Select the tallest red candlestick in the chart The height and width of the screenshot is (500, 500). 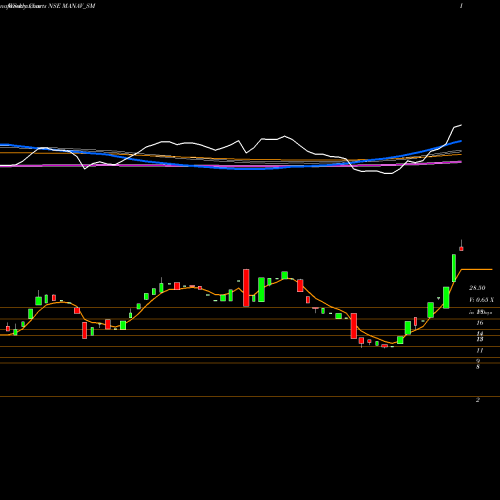tap(246, 288)
